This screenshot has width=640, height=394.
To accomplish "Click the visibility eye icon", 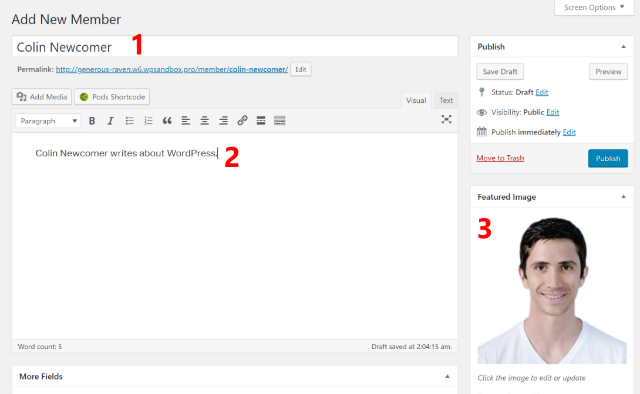I will point(482,112).
